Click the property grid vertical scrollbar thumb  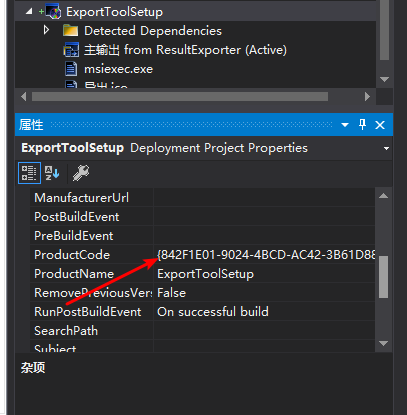(384, 277)
